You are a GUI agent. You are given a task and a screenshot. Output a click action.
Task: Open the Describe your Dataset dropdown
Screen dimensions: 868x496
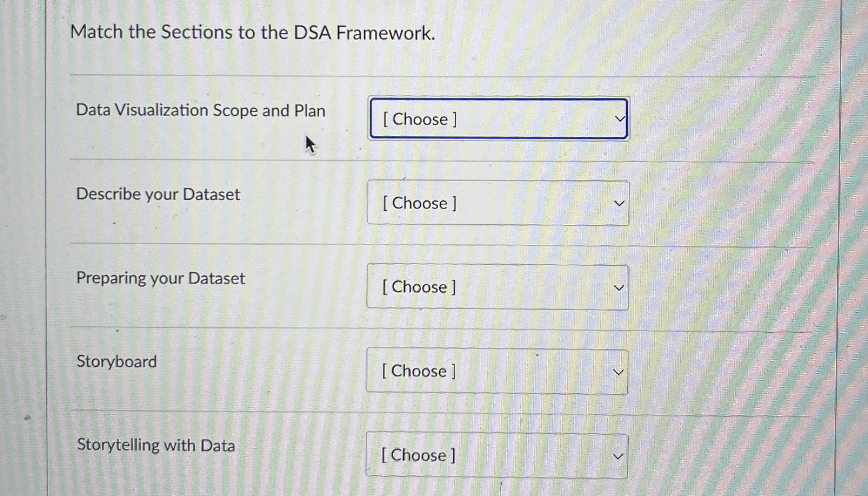coord(498,203)
